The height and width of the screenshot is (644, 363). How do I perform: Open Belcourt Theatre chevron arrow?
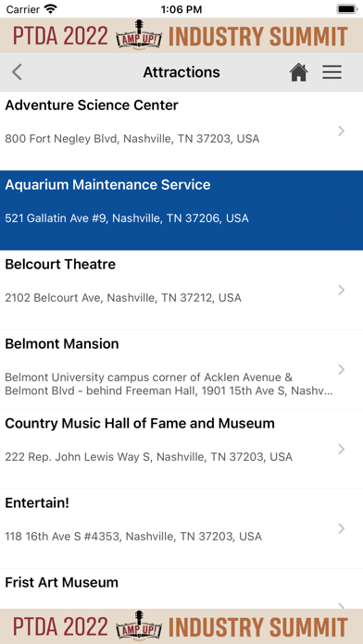coord(341,291)
